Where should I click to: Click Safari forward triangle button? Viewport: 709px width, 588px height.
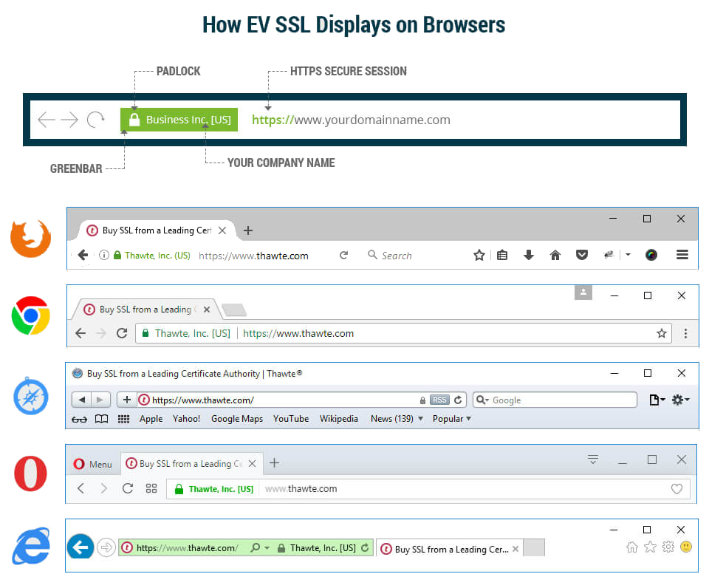100,400
